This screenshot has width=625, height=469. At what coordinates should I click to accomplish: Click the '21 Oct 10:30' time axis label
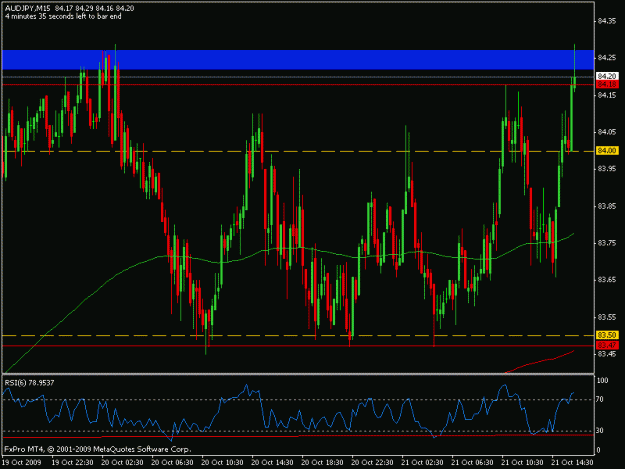tap(523, 462)
